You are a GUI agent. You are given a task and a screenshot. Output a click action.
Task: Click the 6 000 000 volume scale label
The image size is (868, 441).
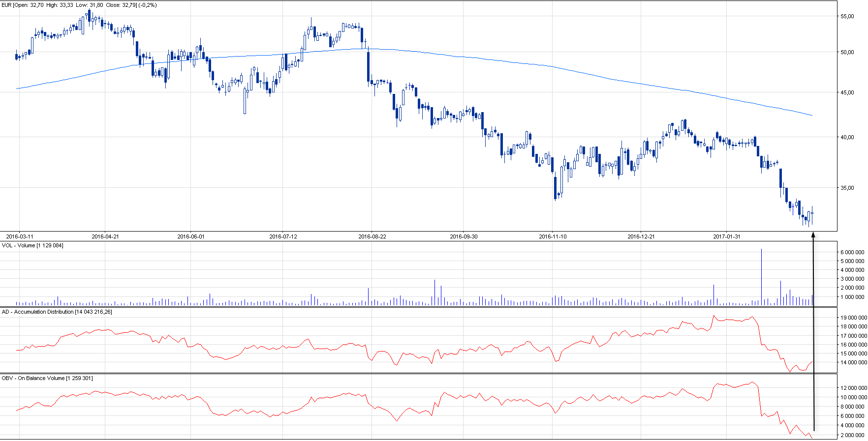(852, 252)
